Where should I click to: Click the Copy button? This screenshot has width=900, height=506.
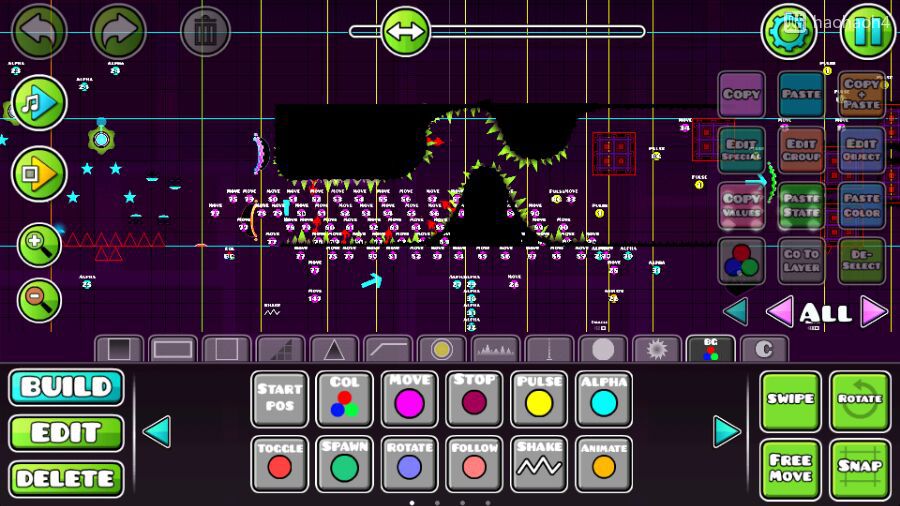[741, 94]
